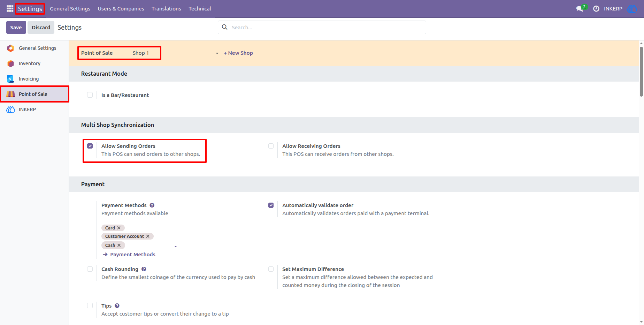Open General Settings top menu
This screenshot has height=325, width=644.
pyautogui.click(x=70, y=9)
